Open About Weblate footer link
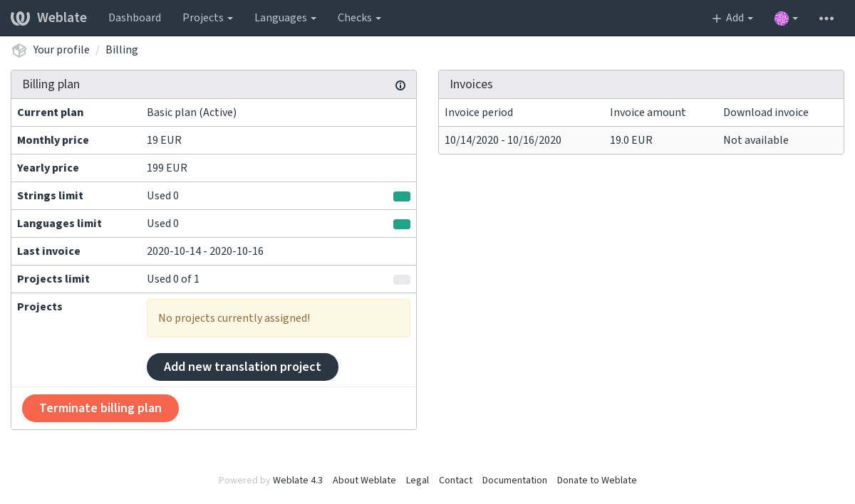The height and width of the screenshot is (504, 855). (x=364, y=480)
